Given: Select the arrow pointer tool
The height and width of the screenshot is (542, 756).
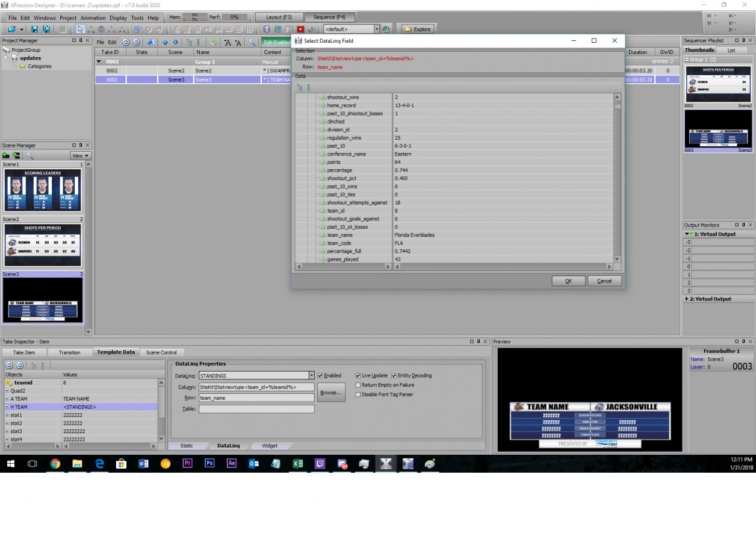Looking at the screenshot, I should click(81, 29).
